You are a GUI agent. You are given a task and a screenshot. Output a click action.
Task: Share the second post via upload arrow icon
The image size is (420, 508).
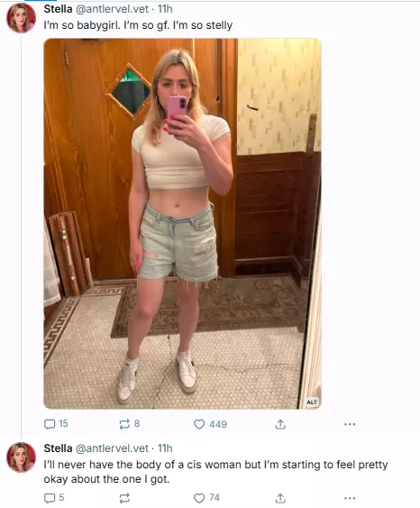(x=280, y=498)
